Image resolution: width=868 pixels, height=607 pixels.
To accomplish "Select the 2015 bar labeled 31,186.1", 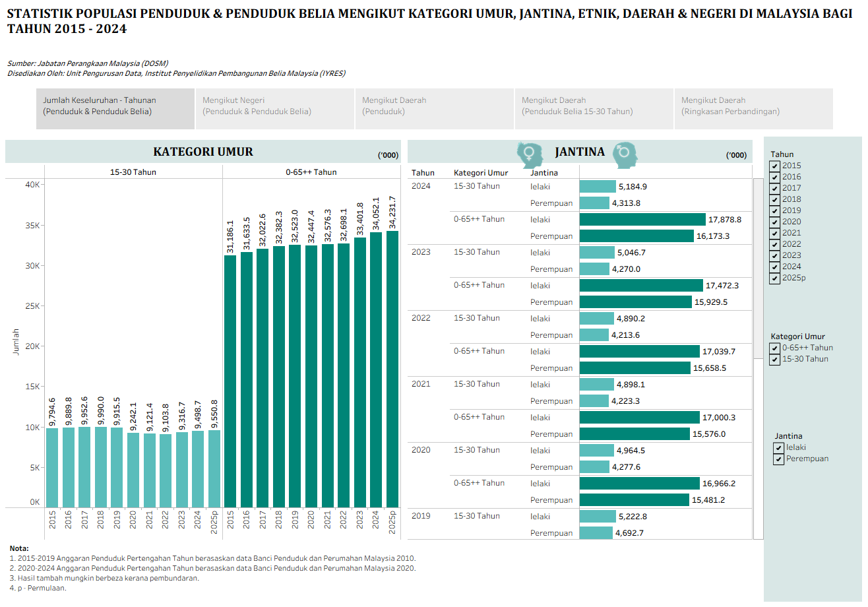I will click(230, 381).
